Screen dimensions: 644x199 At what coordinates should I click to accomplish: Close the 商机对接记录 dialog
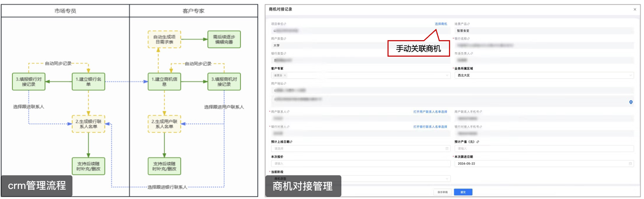(635, 9)
